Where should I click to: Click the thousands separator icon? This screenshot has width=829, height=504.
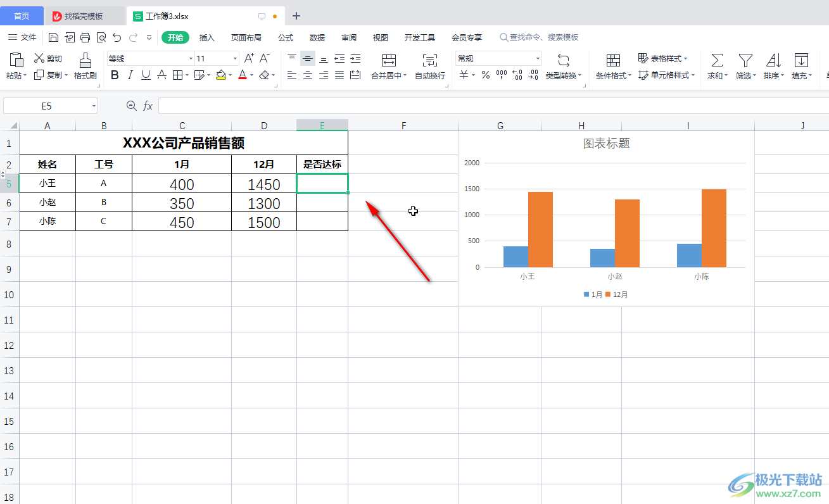502,75
